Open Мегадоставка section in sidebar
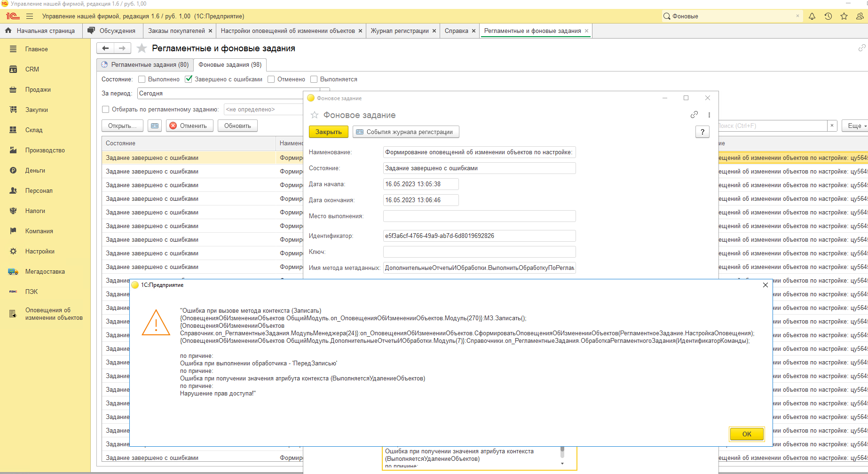The width and height of the screenshot is (868, 474). (x=45, y=271)
